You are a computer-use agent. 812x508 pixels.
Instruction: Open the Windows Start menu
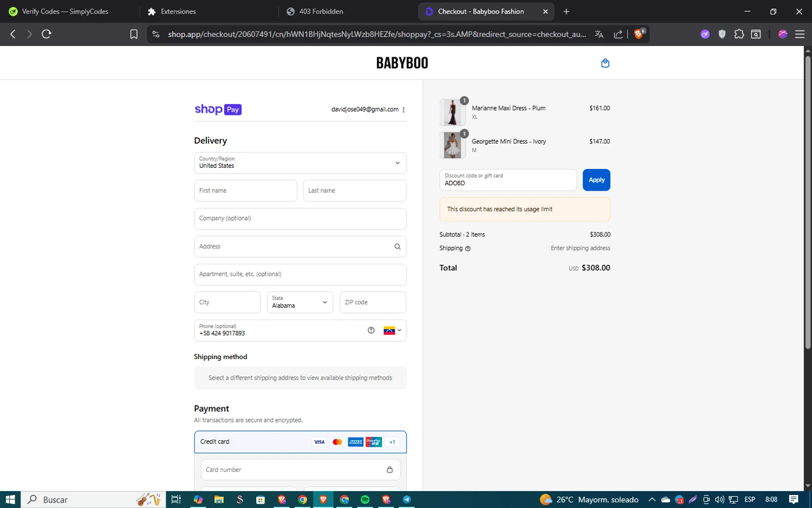pos(10,499)
